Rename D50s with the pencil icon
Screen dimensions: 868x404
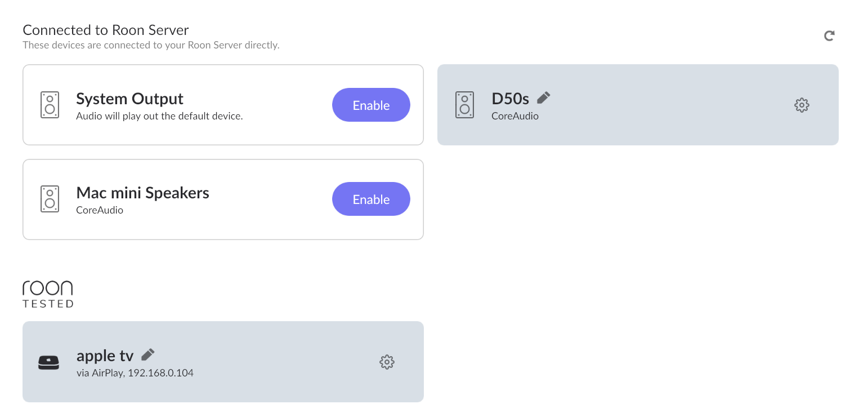tap(543, 98)
